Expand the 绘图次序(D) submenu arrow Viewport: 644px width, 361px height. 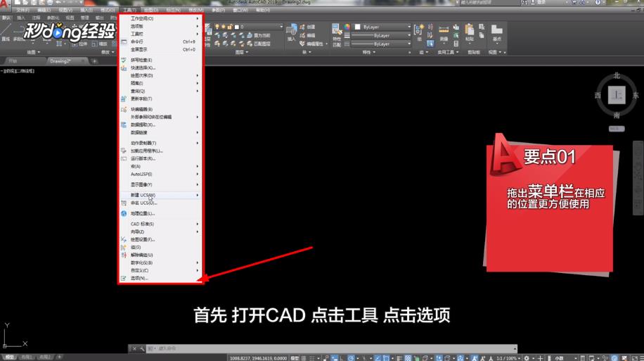pyautogui.click(x=198, y=76)
